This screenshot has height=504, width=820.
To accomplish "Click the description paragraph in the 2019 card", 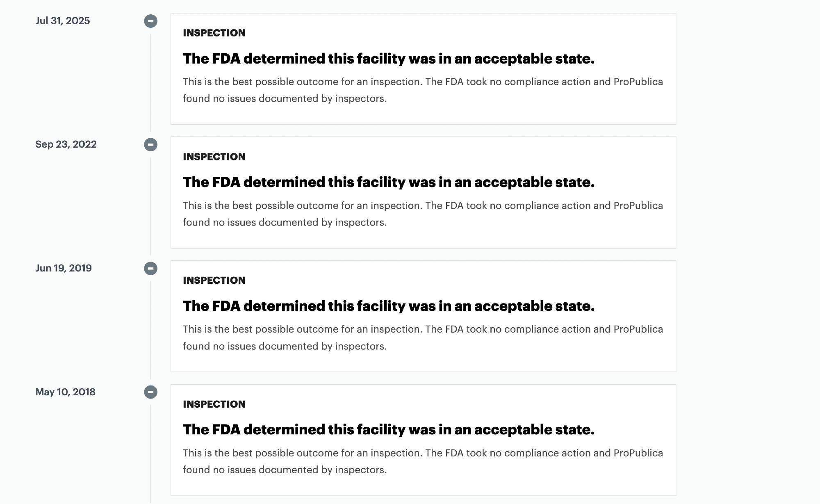I will (422, 338).
